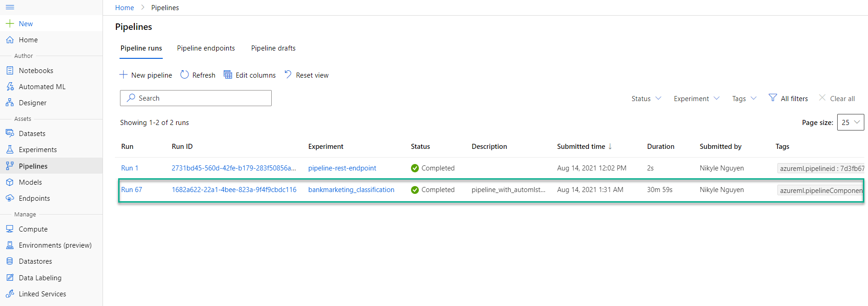This screenshot has height=306, width=868.
Task: Click the Description column header
Action: click(489, 147)
